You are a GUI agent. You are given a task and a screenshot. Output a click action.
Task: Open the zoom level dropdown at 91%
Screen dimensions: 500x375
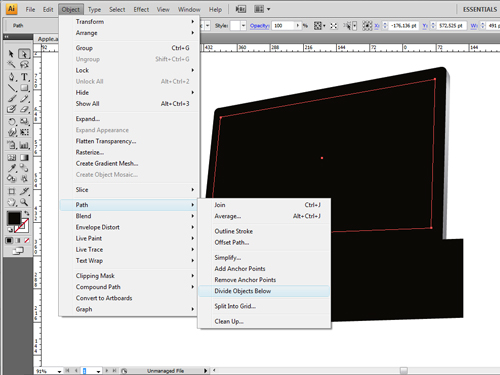(x=59, y=371)
